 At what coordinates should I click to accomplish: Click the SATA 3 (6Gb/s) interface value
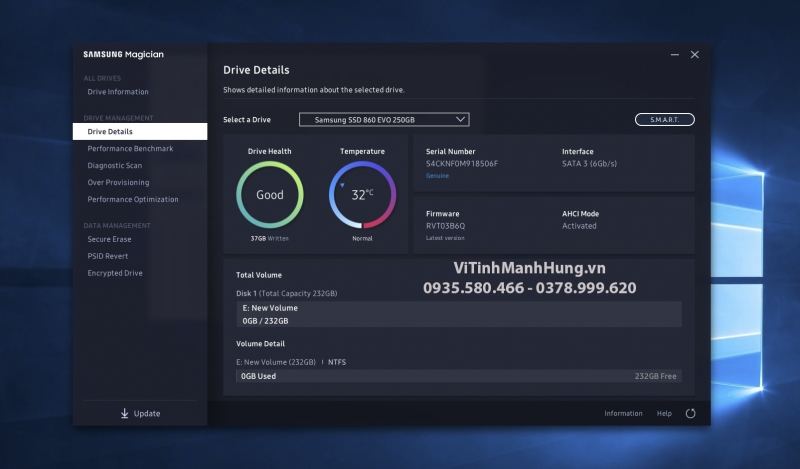click(x=589, y=164)
